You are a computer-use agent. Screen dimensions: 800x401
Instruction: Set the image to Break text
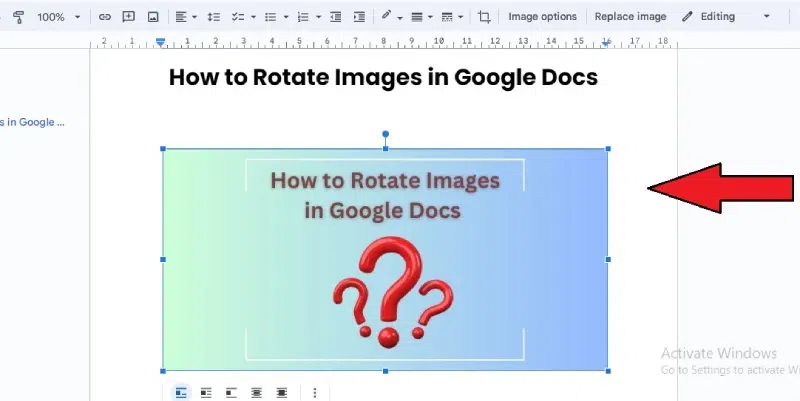[231, 392]
